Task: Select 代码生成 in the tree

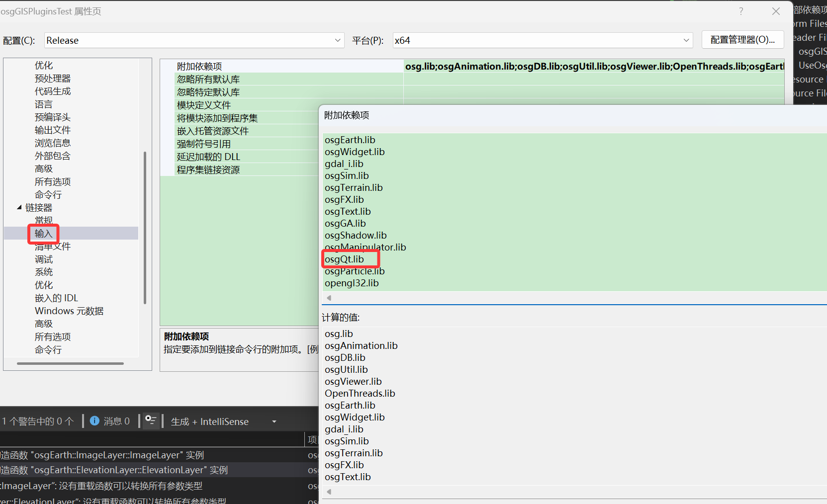Action: coord(53,91)
